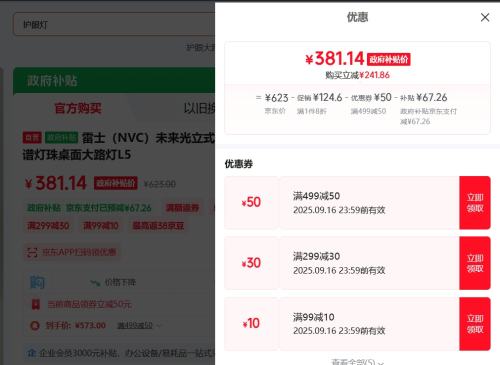Click 政府补贴京东支付 减¥67.26 note
Viewport: 500px width, 365px height.
click(428, 116)
